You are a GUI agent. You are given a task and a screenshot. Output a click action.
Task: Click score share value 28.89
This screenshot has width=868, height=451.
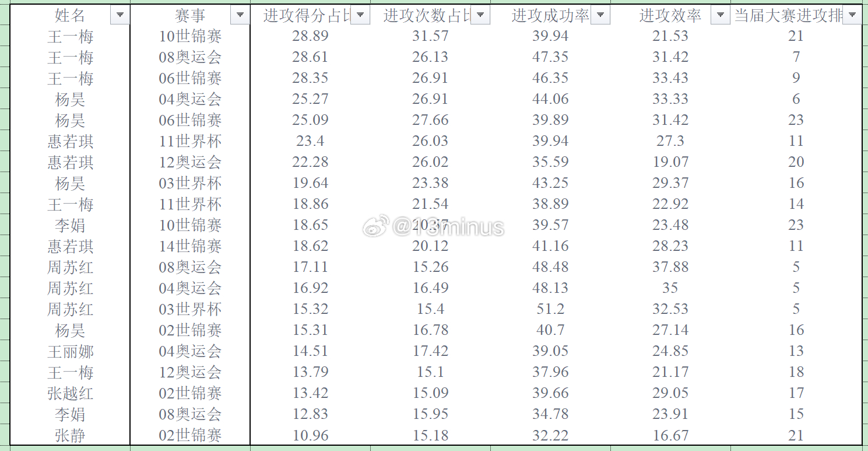(310, 36)
